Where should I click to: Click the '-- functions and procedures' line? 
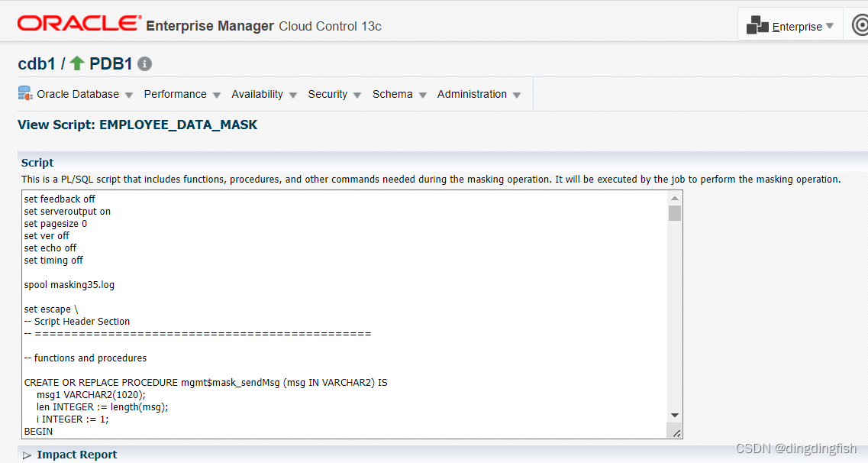pyautogui.click(x=86, y=358)
